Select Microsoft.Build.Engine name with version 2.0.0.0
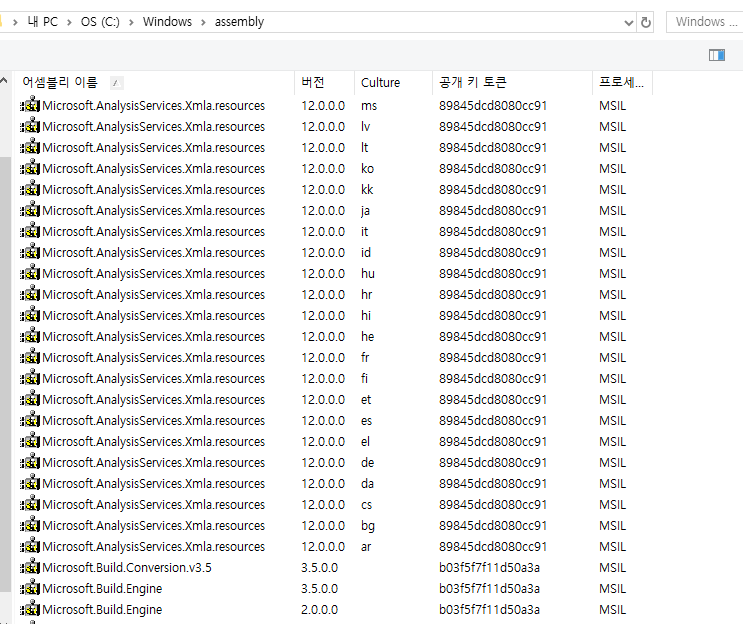The width and height of the screenshot is (743, 624). click(102, 609)
